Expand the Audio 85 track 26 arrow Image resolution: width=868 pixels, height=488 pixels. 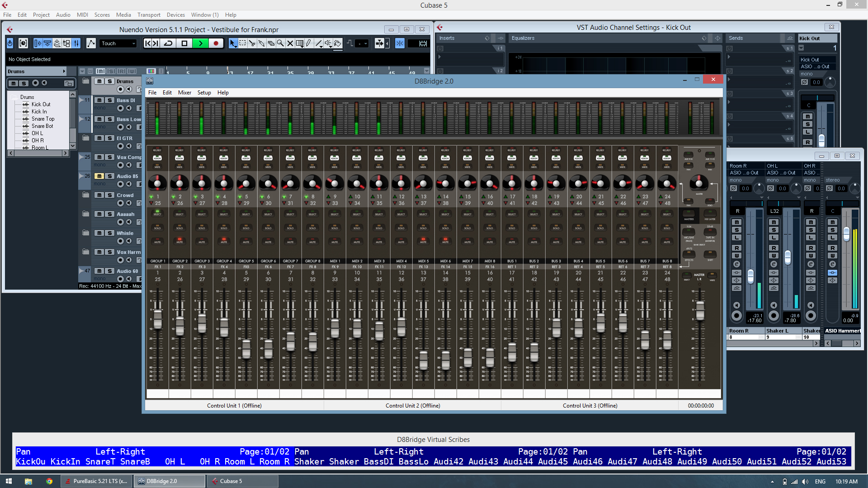[81, 176]
